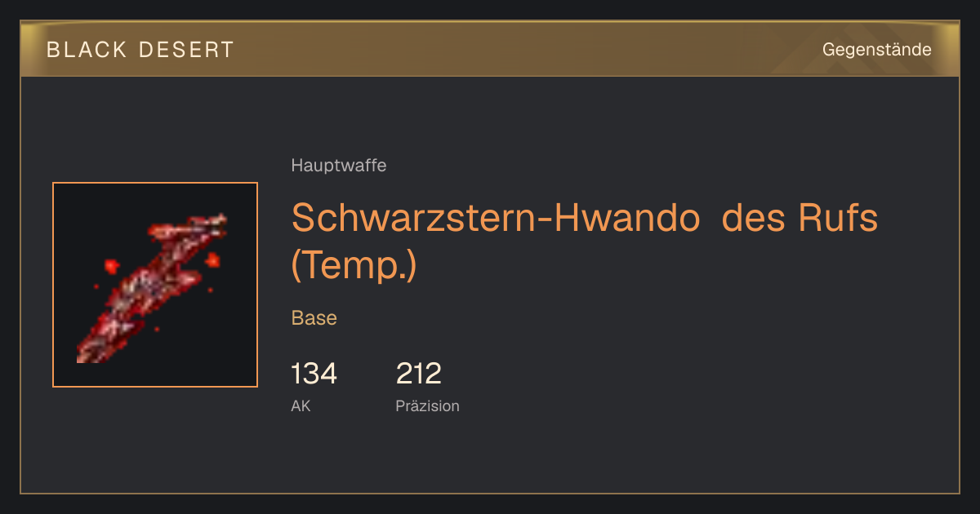Click the BLACK DESERT logo text
This screenshot has width=980, height=514.
point(140,50)
